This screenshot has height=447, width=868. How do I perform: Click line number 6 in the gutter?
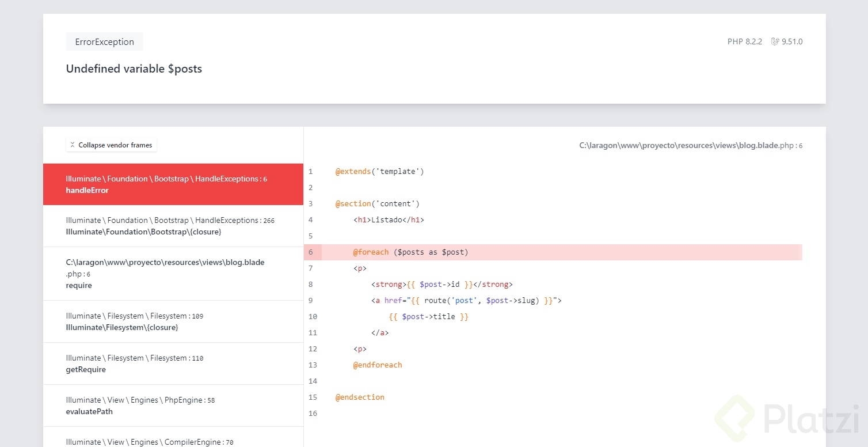click(x=311, y=252)
